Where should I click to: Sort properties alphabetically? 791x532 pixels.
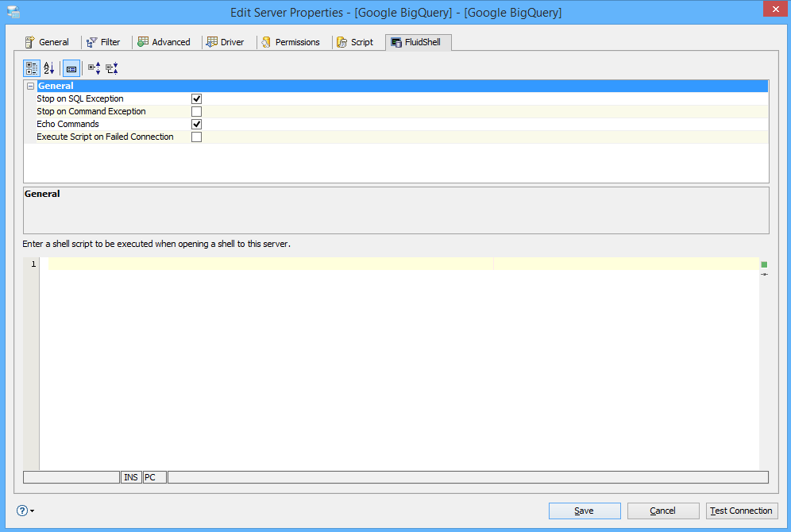coord(49,68)
